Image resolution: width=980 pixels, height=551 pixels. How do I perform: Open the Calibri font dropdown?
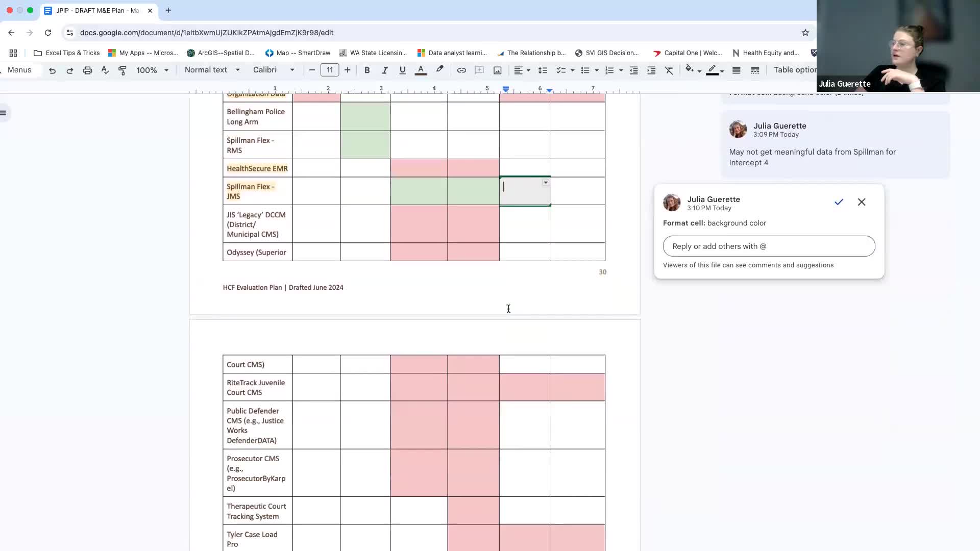point(274,70)
